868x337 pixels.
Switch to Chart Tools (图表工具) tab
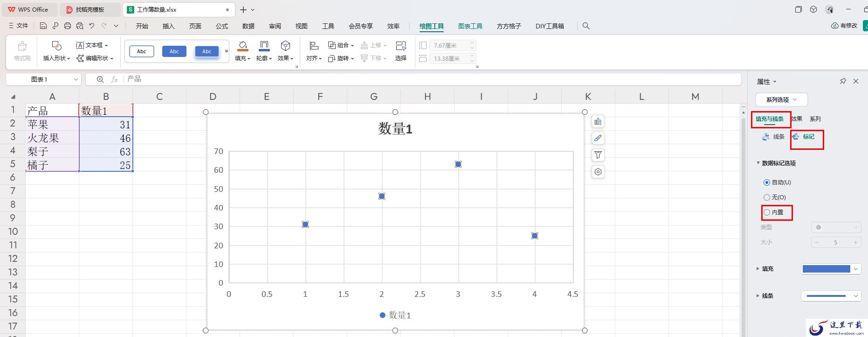tap(470, 26)
